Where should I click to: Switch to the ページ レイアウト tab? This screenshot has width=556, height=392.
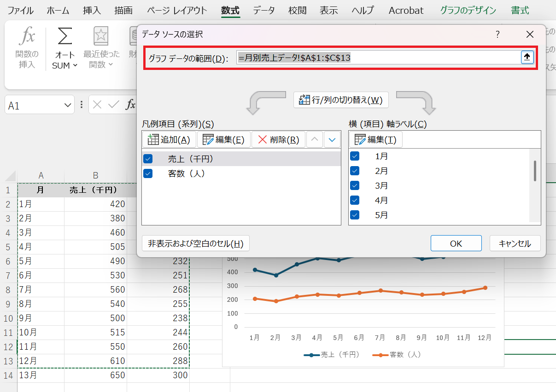(x=177, y=10)
